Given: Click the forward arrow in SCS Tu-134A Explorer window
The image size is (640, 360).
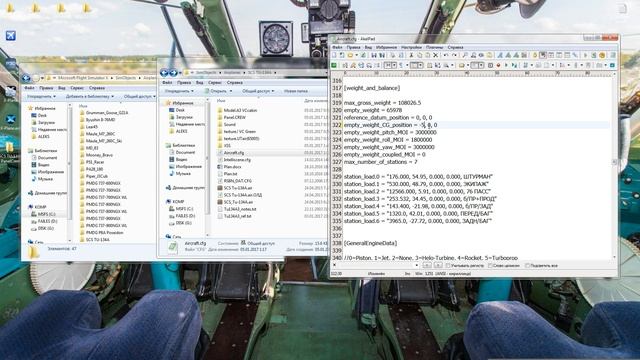Looking at the screenshot, I should (173, 73).
